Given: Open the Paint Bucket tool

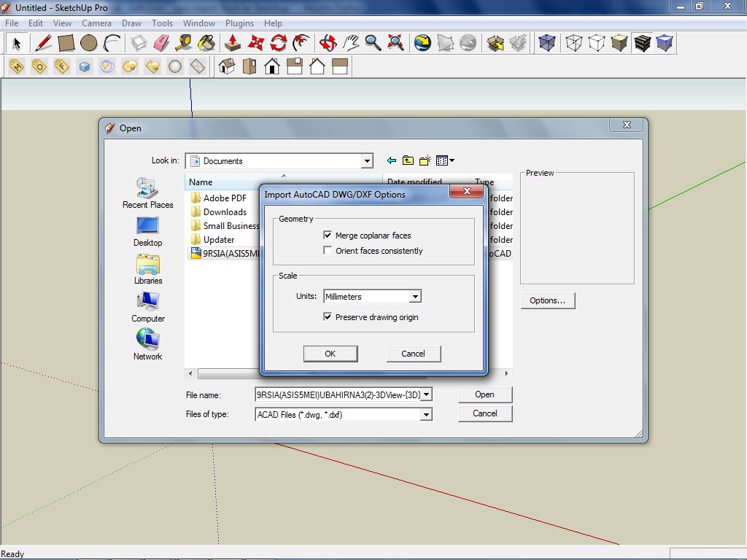Looking at the screenshot, I should click(x=206, y=43).
